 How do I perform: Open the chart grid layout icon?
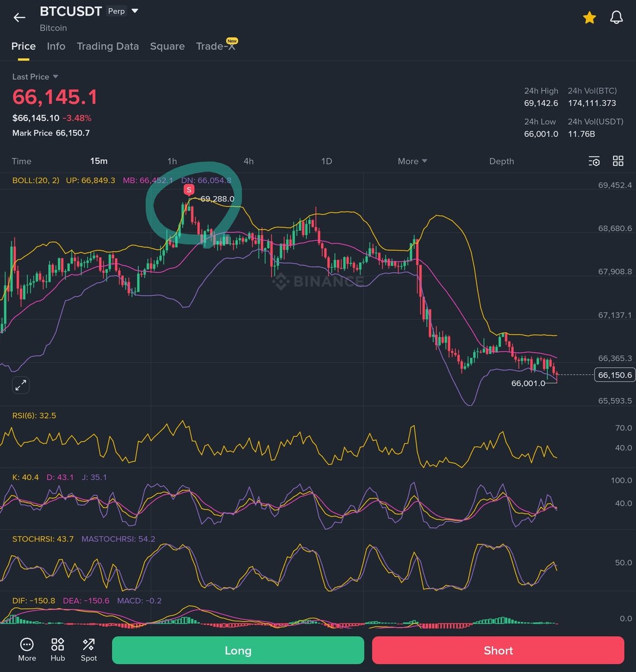(x=618, y=161)
